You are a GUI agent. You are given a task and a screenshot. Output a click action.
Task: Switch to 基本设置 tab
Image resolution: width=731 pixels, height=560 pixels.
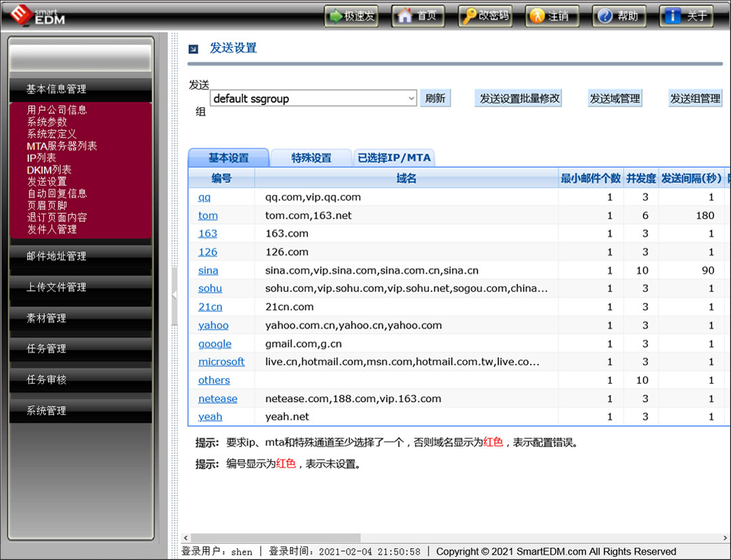click(229, 158)
